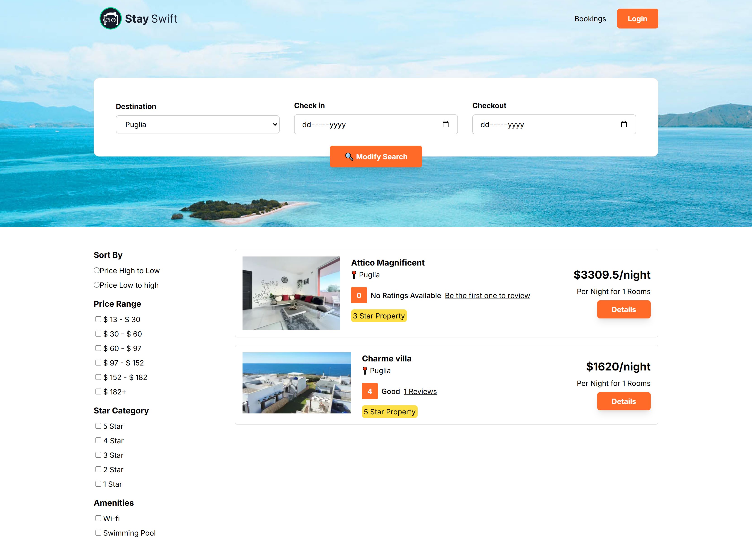Select Price High to Low sorting

(97, 270)
